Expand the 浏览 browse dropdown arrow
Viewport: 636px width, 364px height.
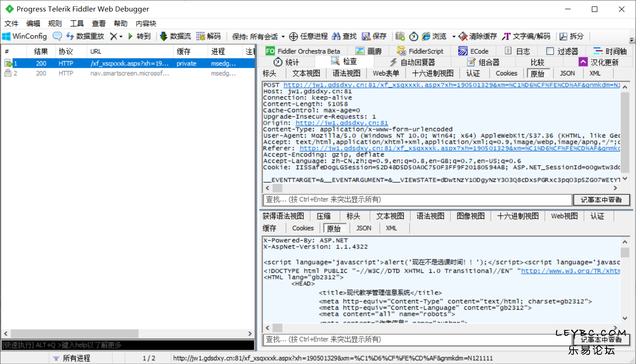tap(454, 36)
